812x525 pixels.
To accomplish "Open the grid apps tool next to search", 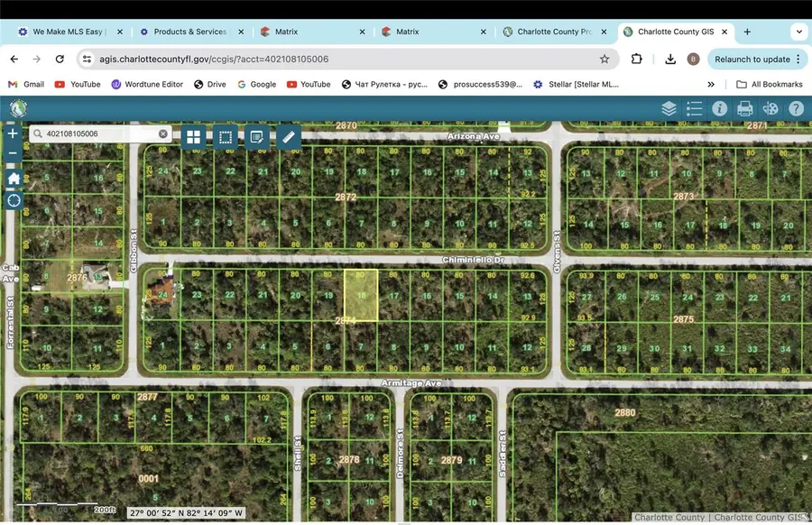I will [x=193, y=137].
